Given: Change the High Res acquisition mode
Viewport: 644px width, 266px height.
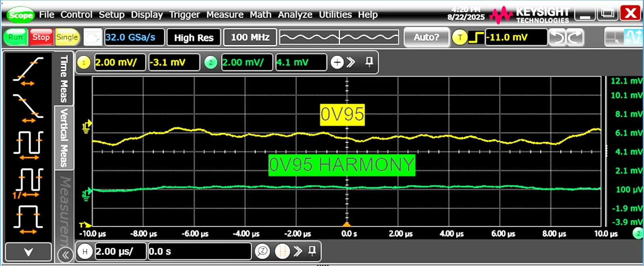Looking at the screenshot, I should tap(194, 37).
